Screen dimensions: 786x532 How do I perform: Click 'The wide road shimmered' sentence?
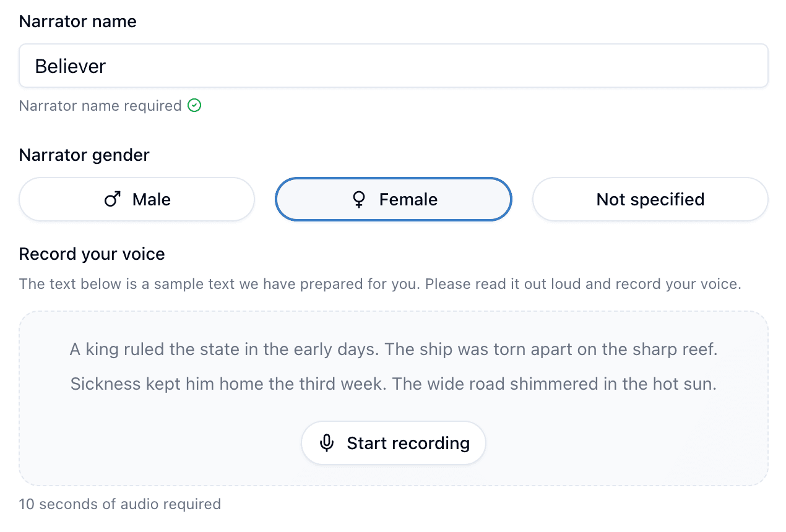click(x=555, y=384)
